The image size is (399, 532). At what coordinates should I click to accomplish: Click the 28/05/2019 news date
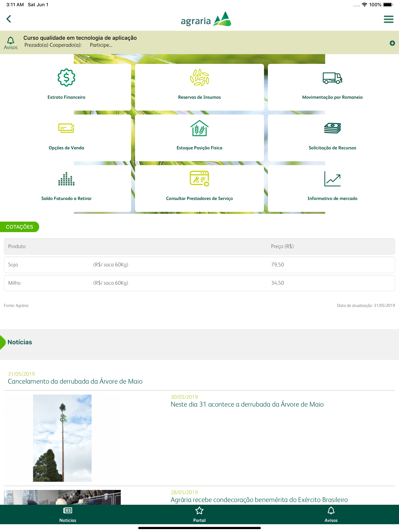[x=184, y=492]
